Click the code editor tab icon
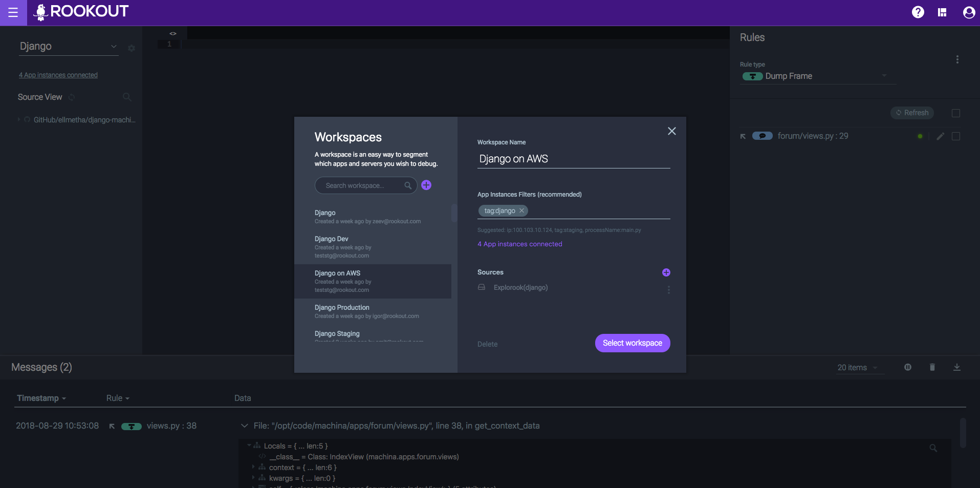The width and height of the screenshot is (980, 488). [x=173, y=33]
